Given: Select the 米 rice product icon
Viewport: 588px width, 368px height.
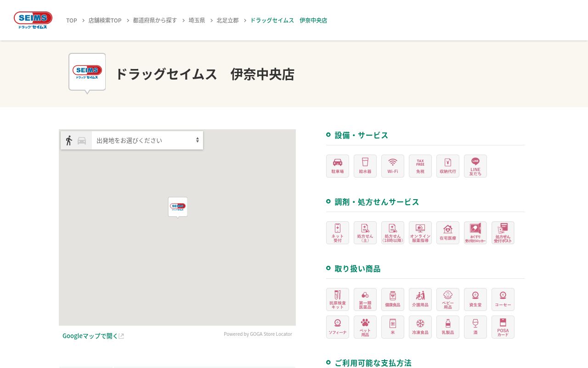Looking at the screenshot, I should 393,327.
